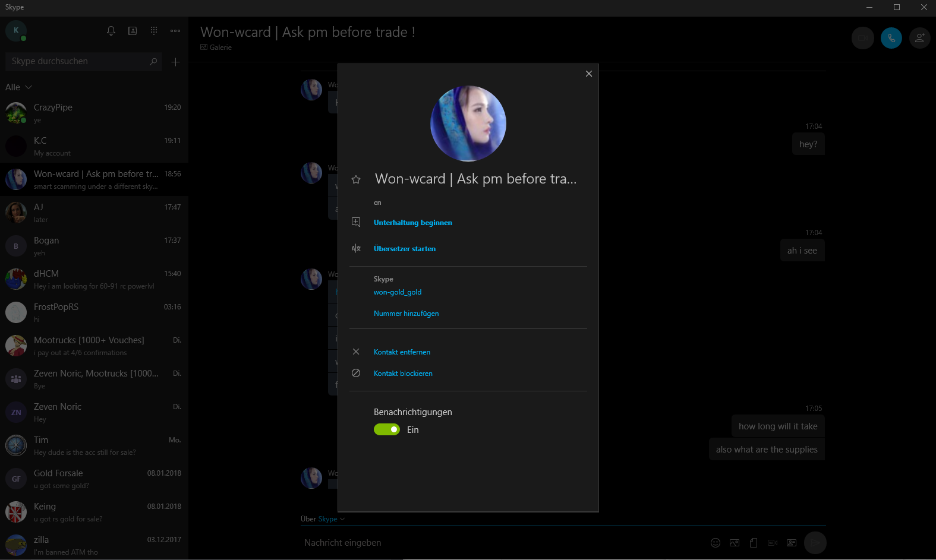Click the video message icon in message bar
Screen dimensions: 936x560
773,543
